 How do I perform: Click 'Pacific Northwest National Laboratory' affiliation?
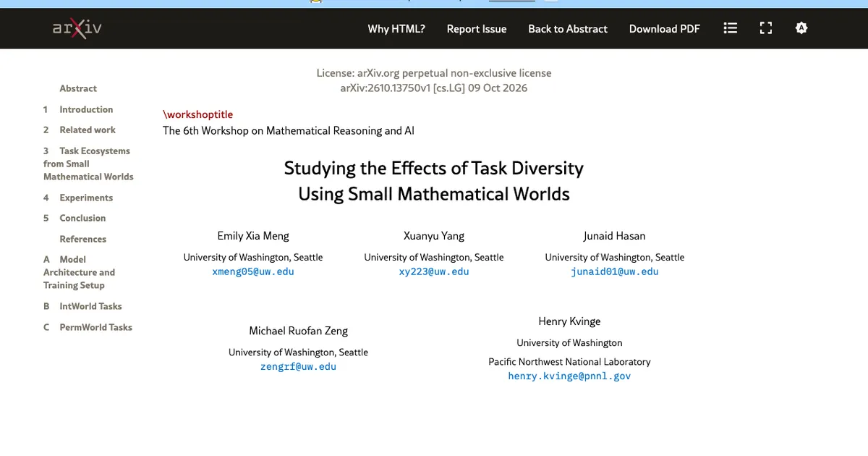569,362
